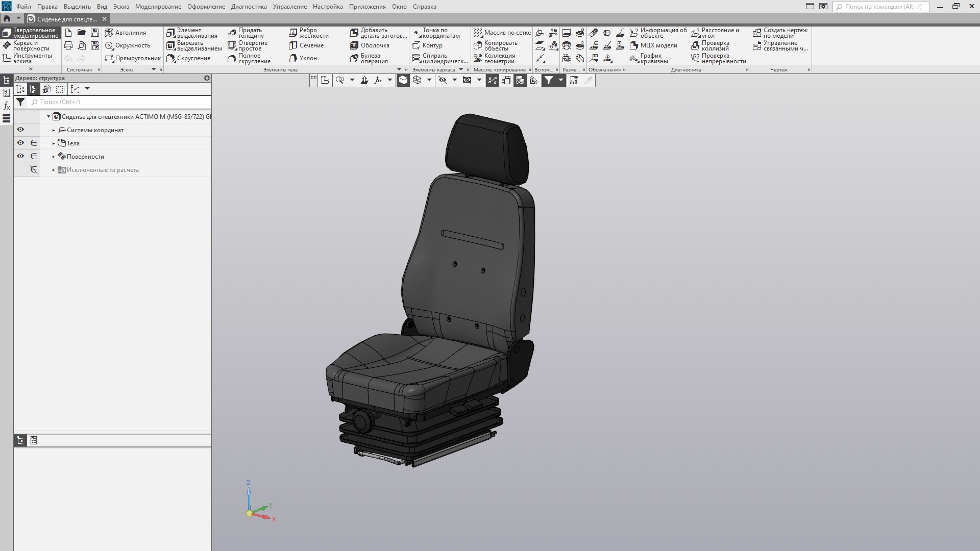Screen dimensions: 980x551
Task: Toggle visibility of Поверхности node
Action: tap(20, 156)
